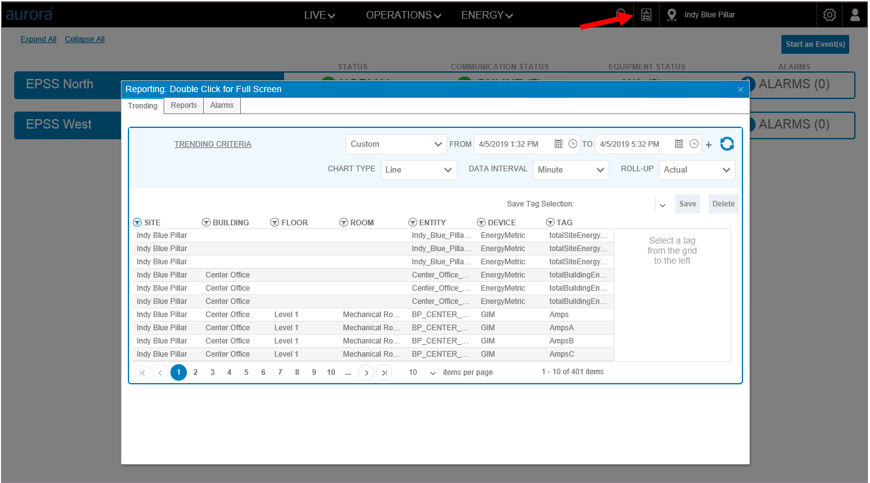This screenshot has width=870, height=483.
Task: Click current page 1 indicator
Action: pyautogui.click(x=179, y=373)
